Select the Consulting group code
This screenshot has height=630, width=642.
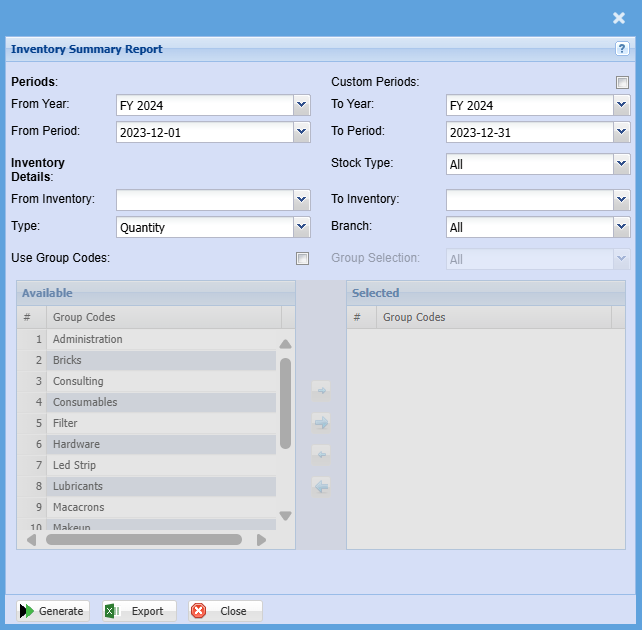[x=147, y=381]
